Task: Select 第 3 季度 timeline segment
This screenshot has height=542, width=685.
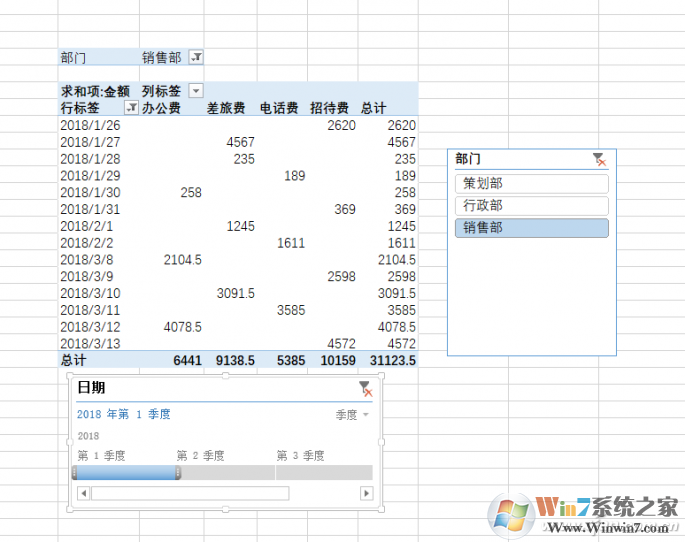Action: pos(324,473)
